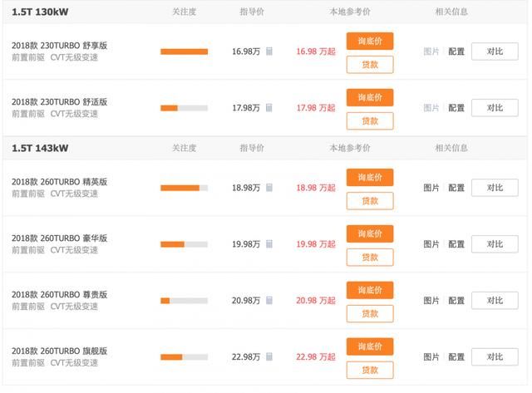This screenshot has height=393, width=532.
Task: Add 260TURBO 旗舰版 to 对比
Action: click(495, 356)
